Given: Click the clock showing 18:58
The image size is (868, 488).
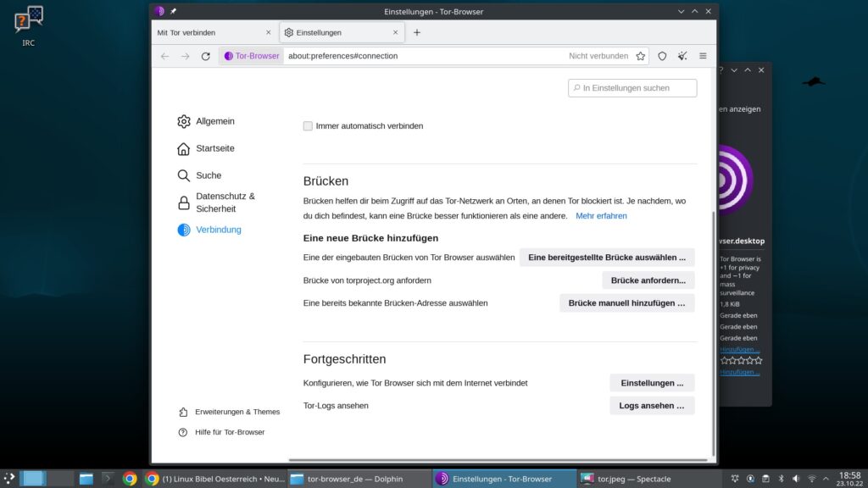Looking at the screenshot, I should (849, 479).
